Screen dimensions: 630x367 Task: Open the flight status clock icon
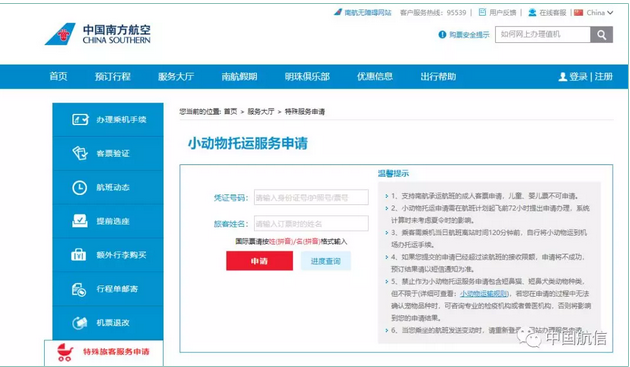coord(80,187)
